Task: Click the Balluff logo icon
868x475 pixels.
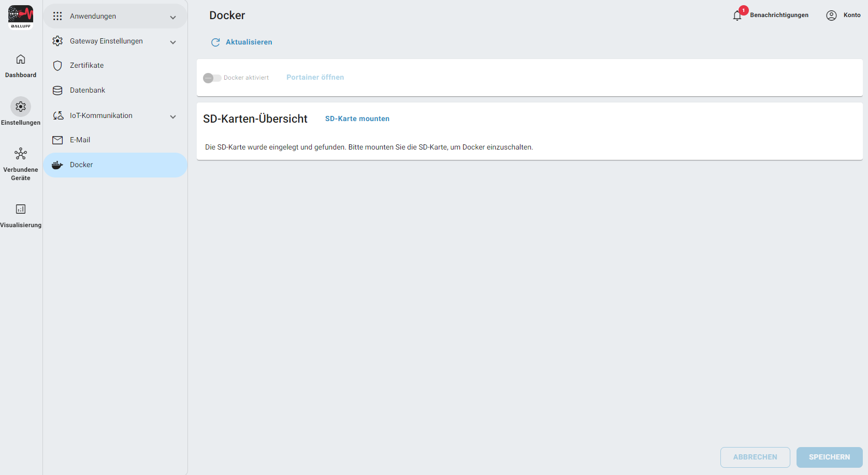Action: click(x=21, y=17)
